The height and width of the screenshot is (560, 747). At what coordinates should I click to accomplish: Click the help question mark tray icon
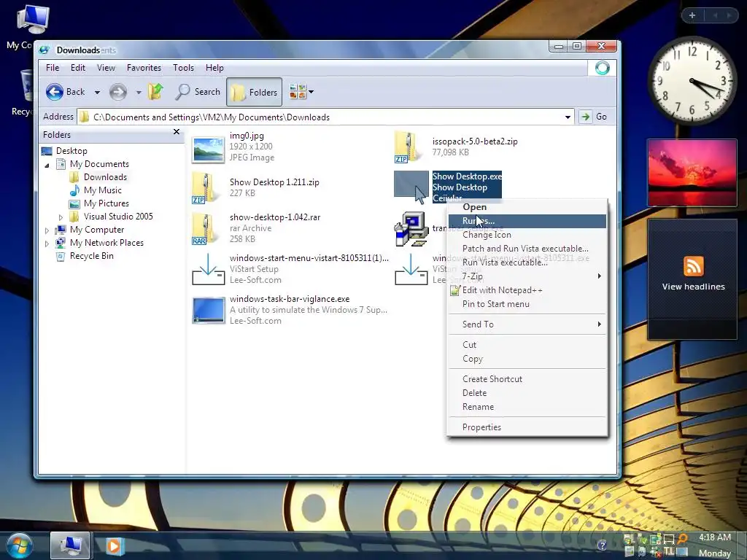[x=602, y=545]
